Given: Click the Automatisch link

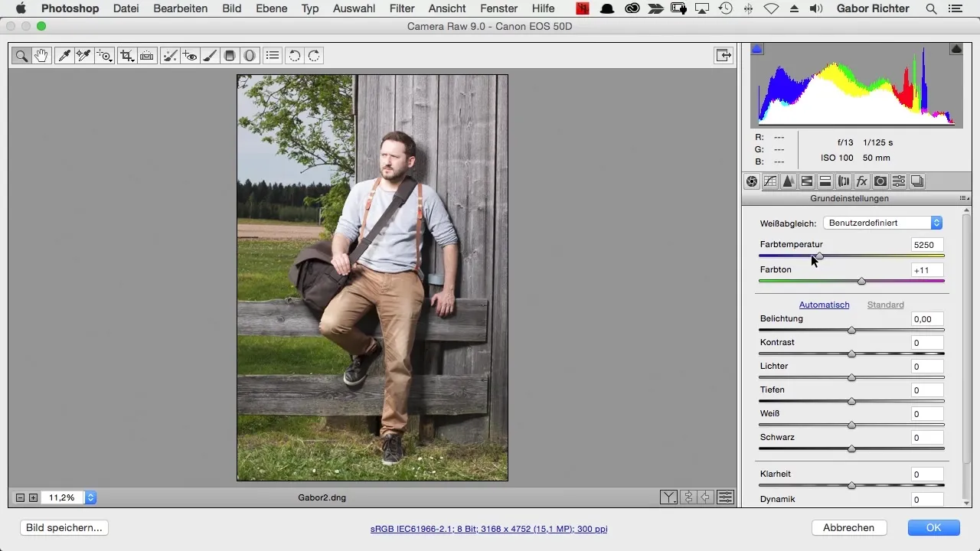Looking at the screenshot, I should pos(825,305).
